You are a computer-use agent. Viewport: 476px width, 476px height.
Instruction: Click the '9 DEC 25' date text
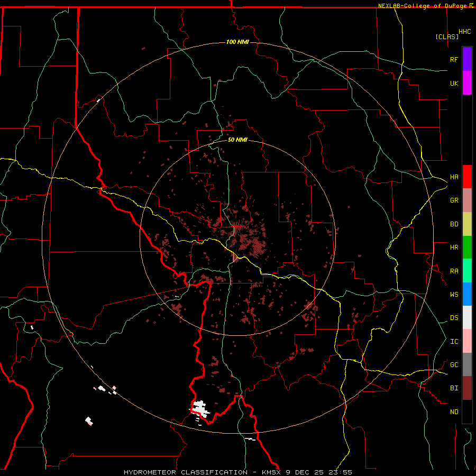point(305,472)
